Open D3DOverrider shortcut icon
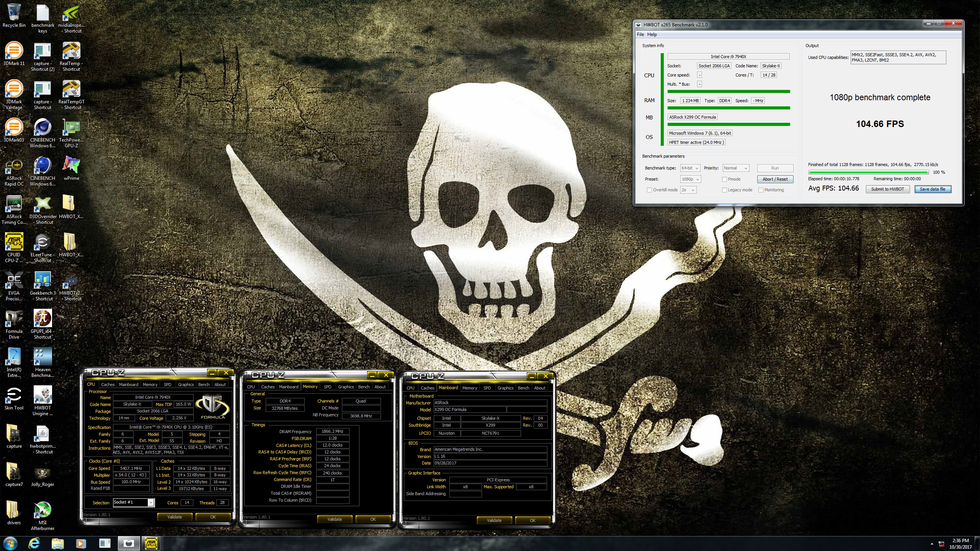This screenshot has height=551, width=980. (42, 209)
